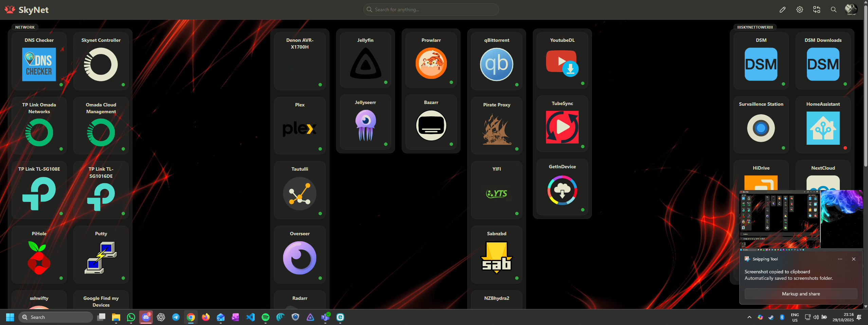868x325 pixels.
Task: Open the TubeSync tile
Action: pos(562,124)
